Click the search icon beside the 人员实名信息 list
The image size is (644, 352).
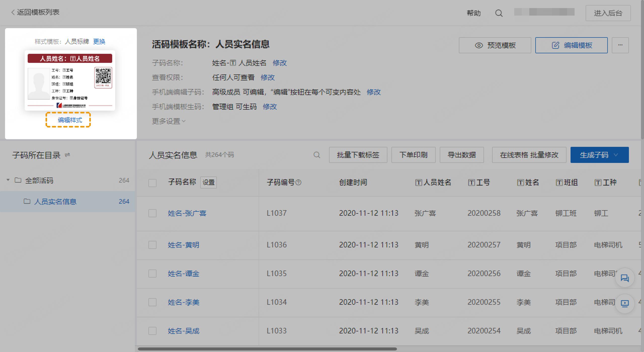pyautogui.click(x=317, y=155)
